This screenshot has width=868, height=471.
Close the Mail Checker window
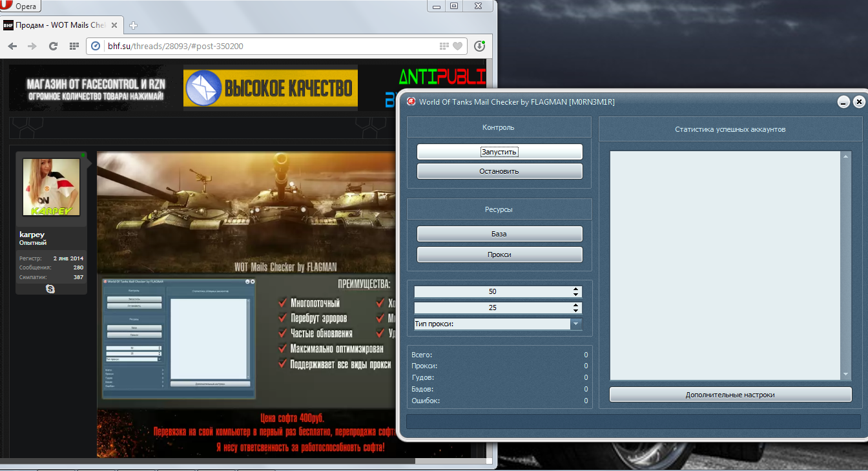click(858, 102)
